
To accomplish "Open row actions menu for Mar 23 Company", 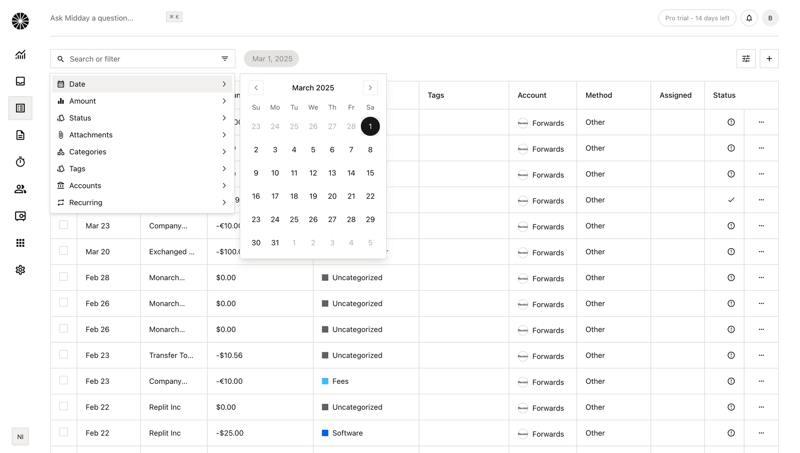I will pos(761,225).
